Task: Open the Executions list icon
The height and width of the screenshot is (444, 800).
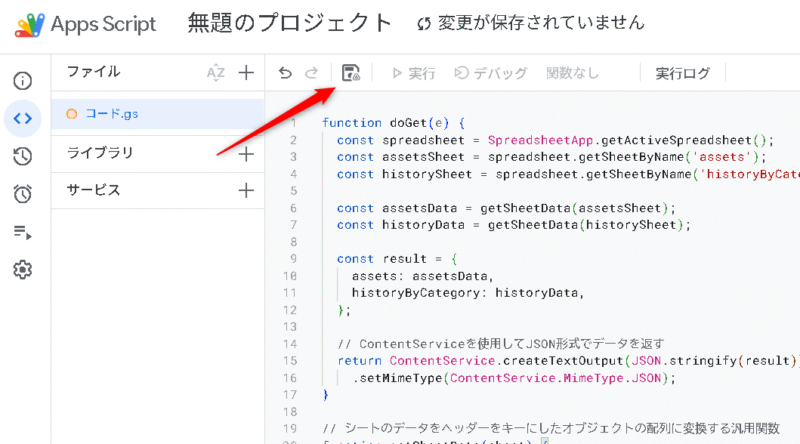Action: click(22, 232)
